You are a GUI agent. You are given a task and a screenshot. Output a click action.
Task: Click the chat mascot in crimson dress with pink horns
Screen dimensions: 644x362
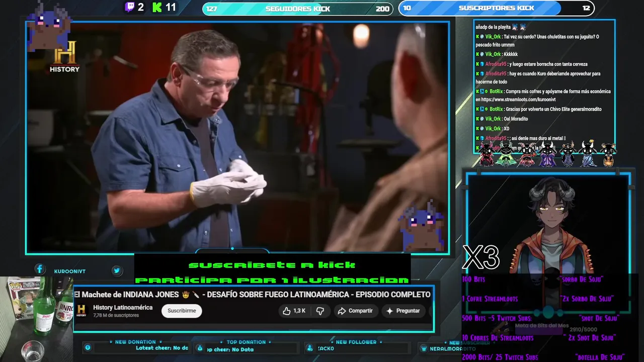(x=527, y=154)
